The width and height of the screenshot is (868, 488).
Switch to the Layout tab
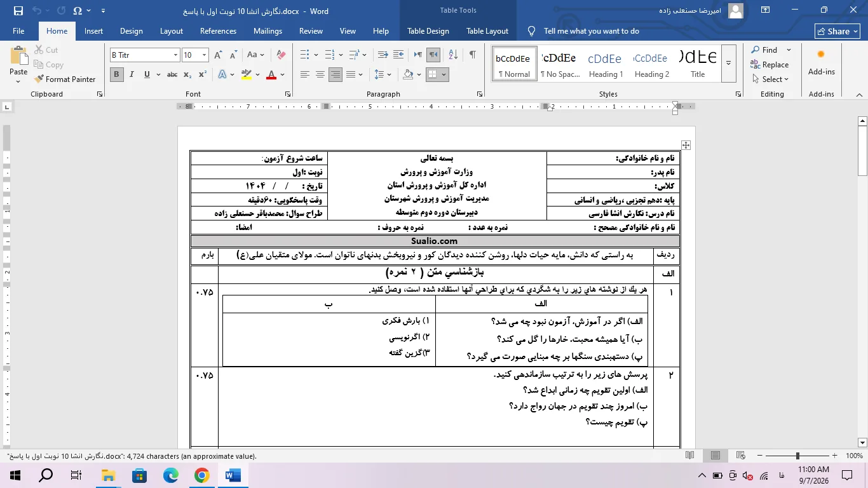[172, 31]
